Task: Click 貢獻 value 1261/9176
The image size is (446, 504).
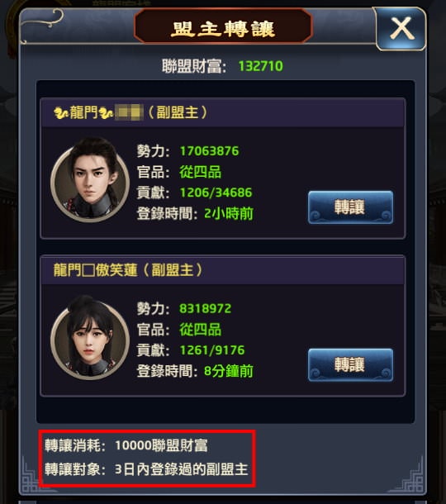Action: pos(212,350)
